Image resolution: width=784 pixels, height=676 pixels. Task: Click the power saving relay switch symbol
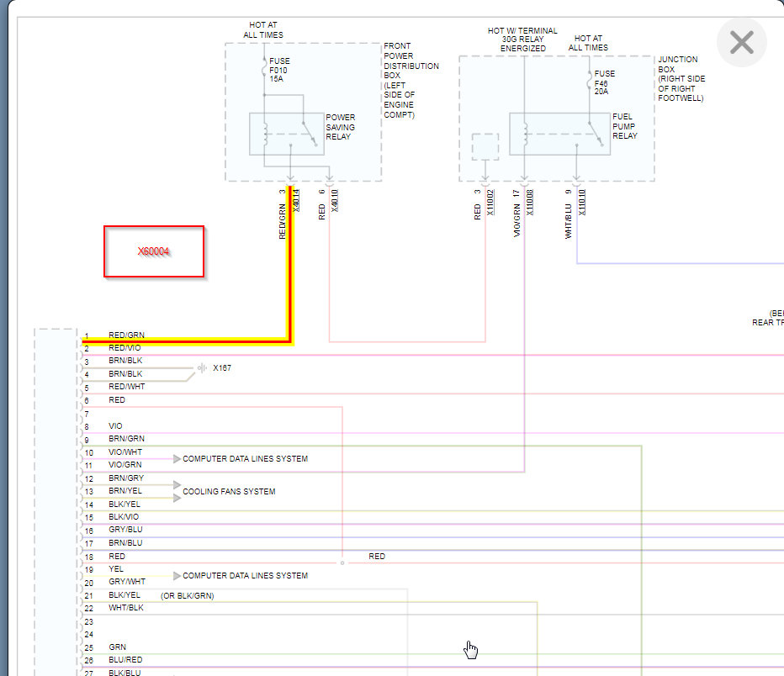click(x=310, y=134)
